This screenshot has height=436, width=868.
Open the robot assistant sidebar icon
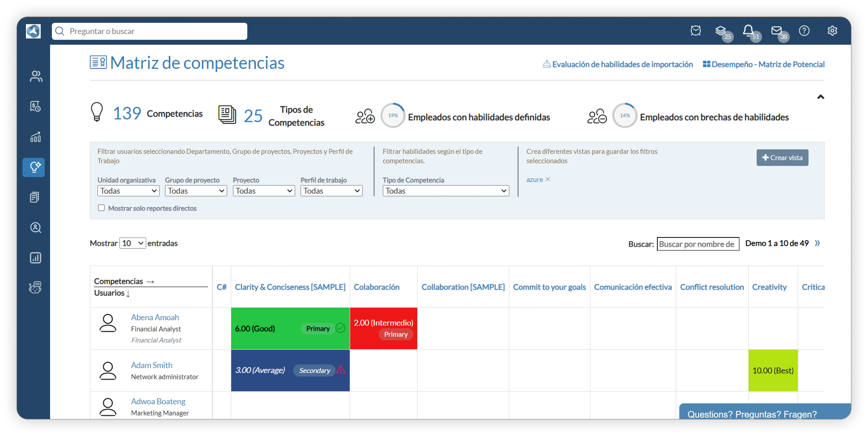tap(35, 287)
